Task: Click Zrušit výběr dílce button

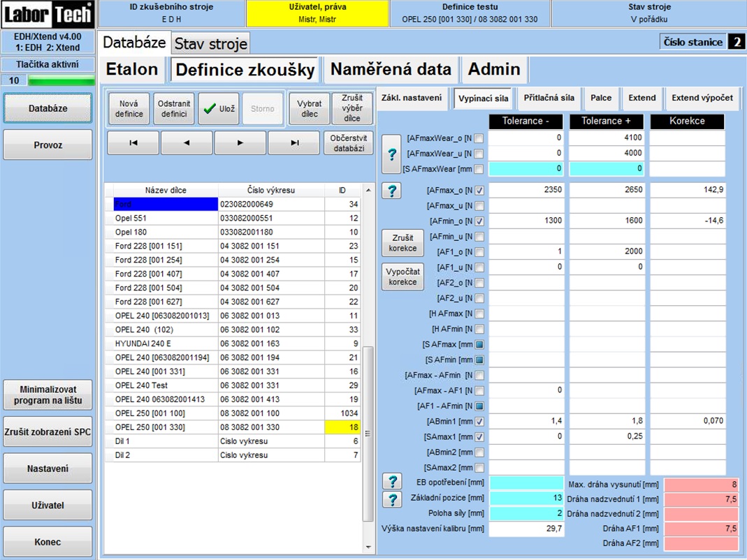Action: 352,108
